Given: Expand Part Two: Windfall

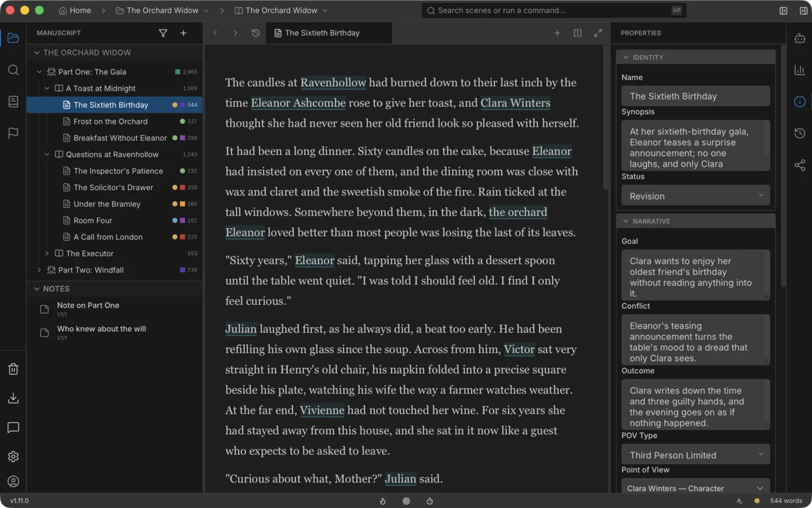Looking at the screenshot, I should point(39,270).
